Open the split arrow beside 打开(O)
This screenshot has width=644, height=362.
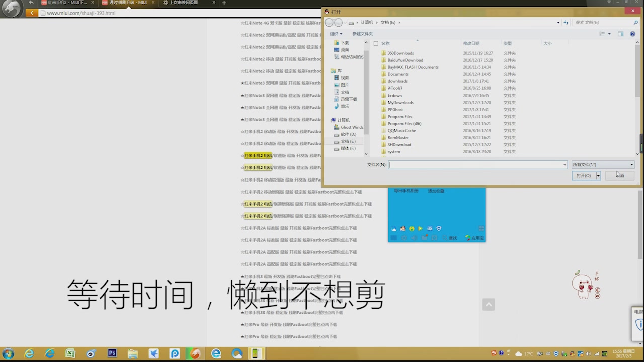[598, 175]
